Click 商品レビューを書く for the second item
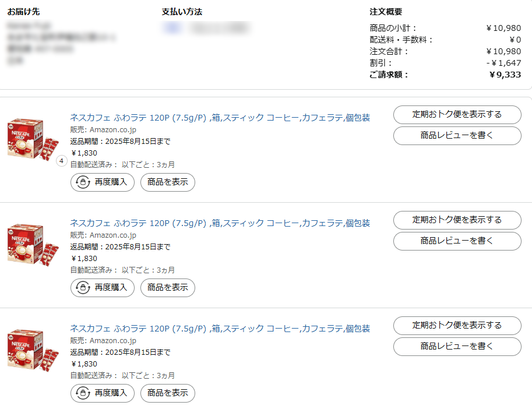This screenshot has height=409, width=532. 457,241
